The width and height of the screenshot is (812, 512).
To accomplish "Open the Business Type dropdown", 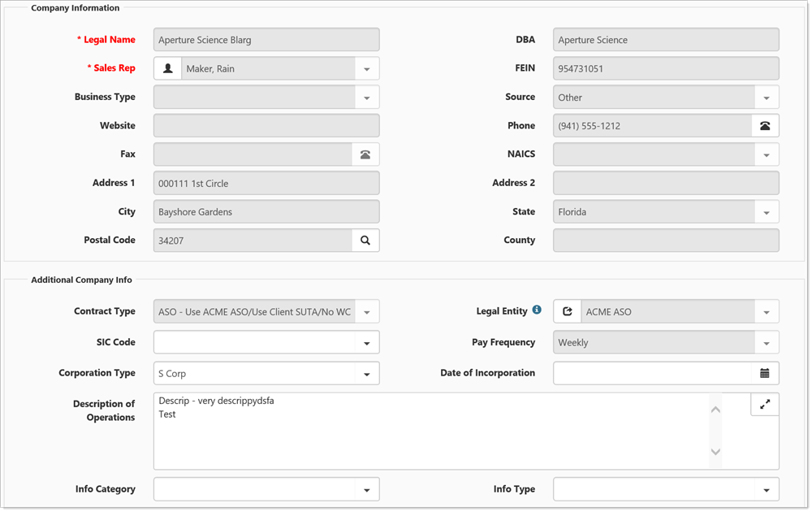I will point(366,98).
